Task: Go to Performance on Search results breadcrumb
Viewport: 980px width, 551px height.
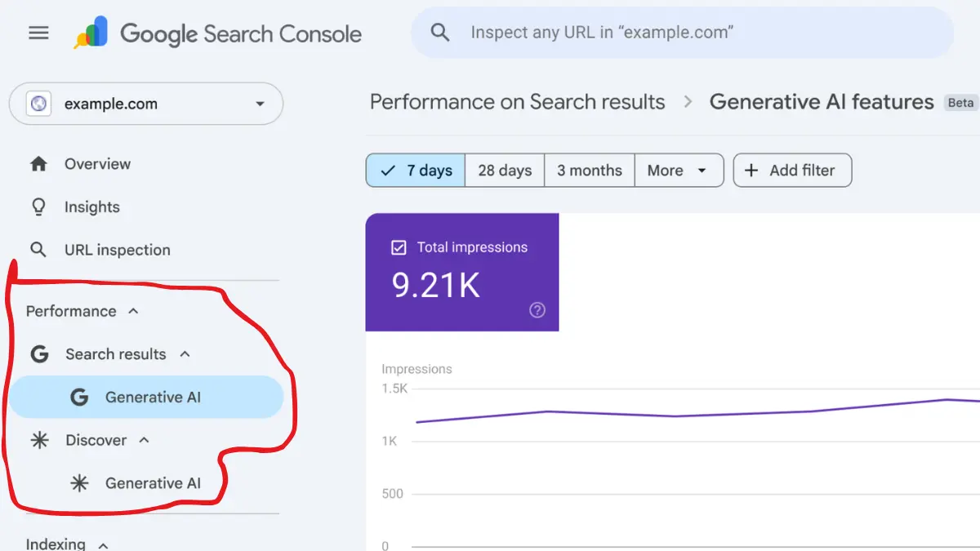Action: tap(518, 102)
